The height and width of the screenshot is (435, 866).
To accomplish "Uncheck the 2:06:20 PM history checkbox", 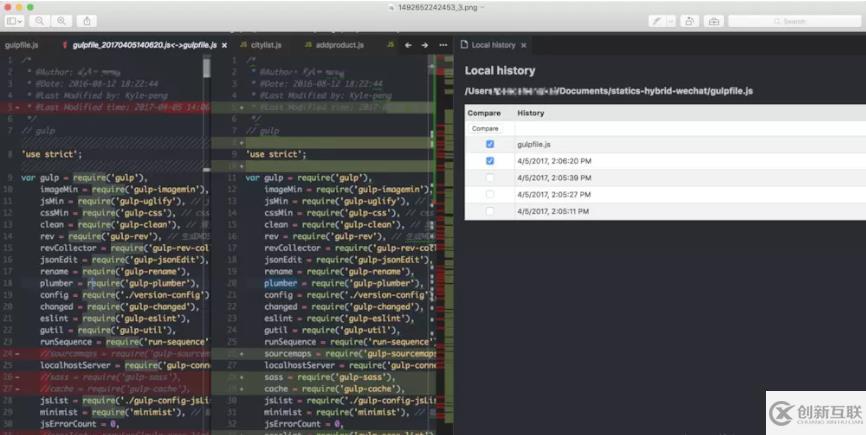I will pos(489,161).
